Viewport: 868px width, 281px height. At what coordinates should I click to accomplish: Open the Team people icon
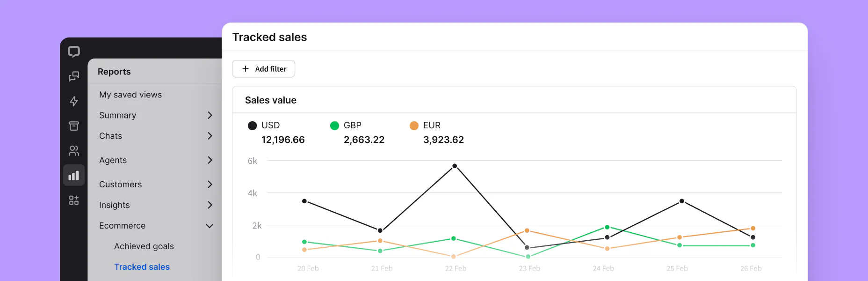point(74,151)
